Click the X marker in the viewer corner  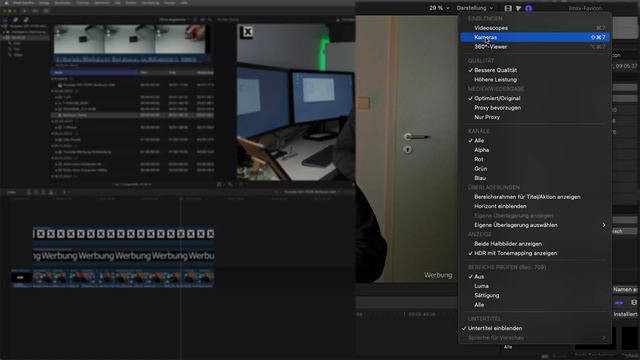[247, 32]
